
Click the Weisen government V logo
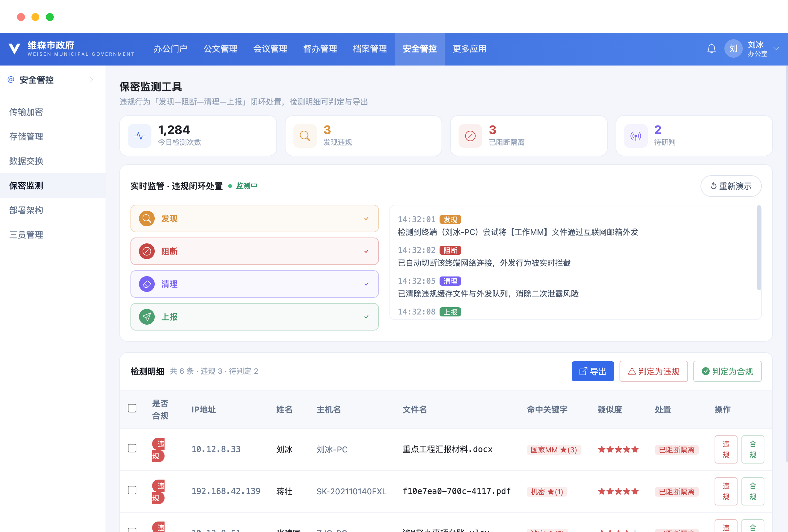14,49
